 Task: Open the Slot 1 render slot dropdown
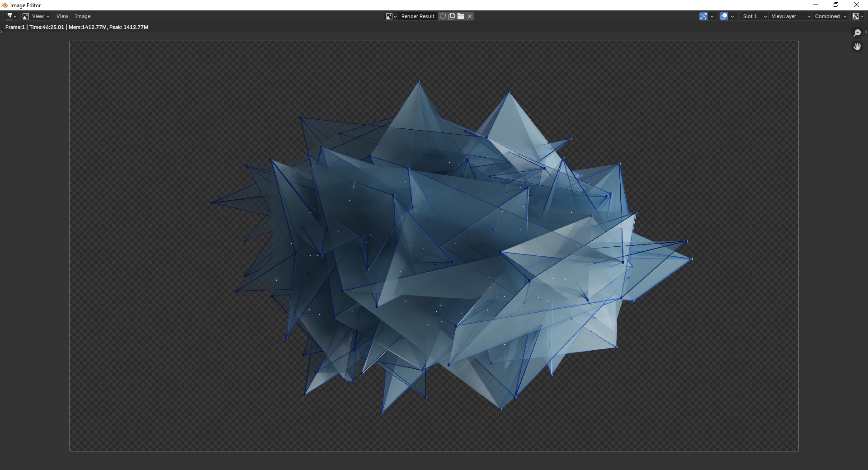point(754,16)
